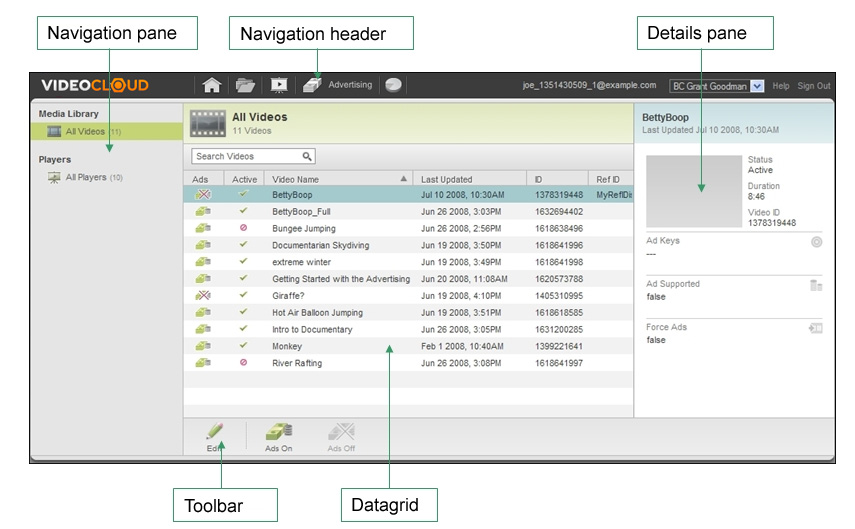The width and height of the screenshot is (855, 529).
Task: Turn Ads On with the money icon
Action: point(279,432)
